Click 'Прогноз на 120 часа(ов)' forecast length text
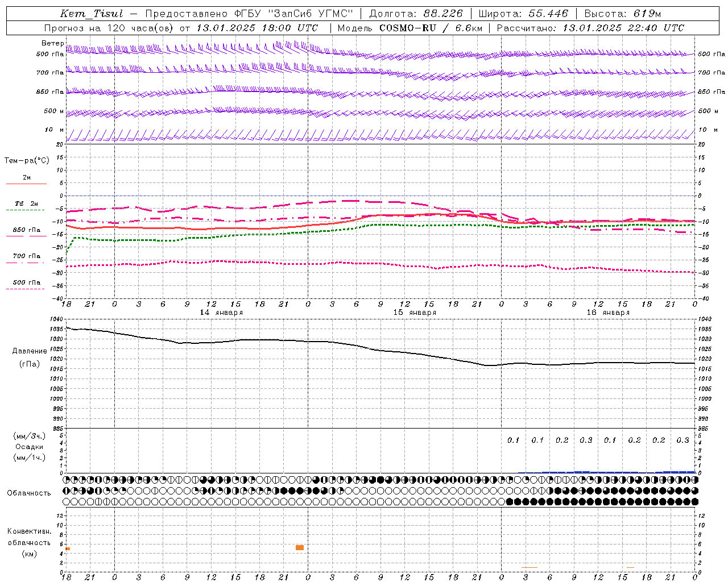 coord(109,28)
